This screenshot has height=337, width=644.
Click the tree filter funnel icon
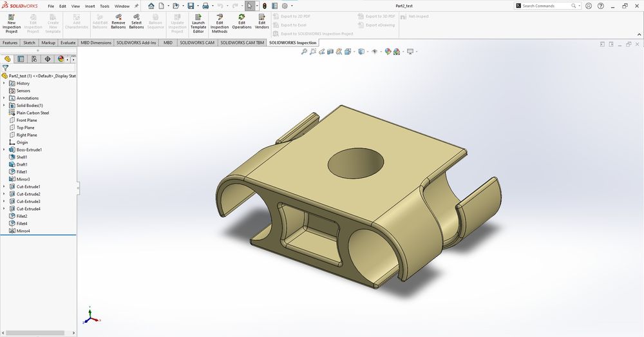[x=5, y=68]
